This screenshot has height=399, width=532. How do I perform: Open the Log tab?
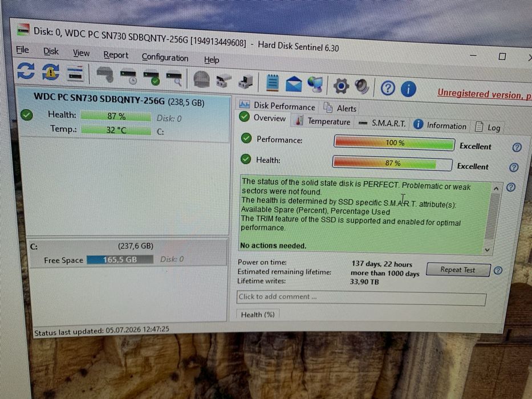click(488, 127)
